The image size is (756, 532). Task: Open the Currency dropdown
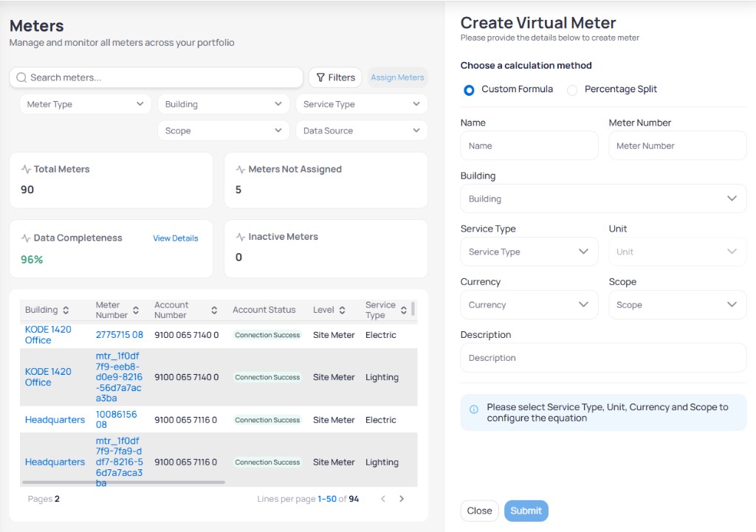529,305
